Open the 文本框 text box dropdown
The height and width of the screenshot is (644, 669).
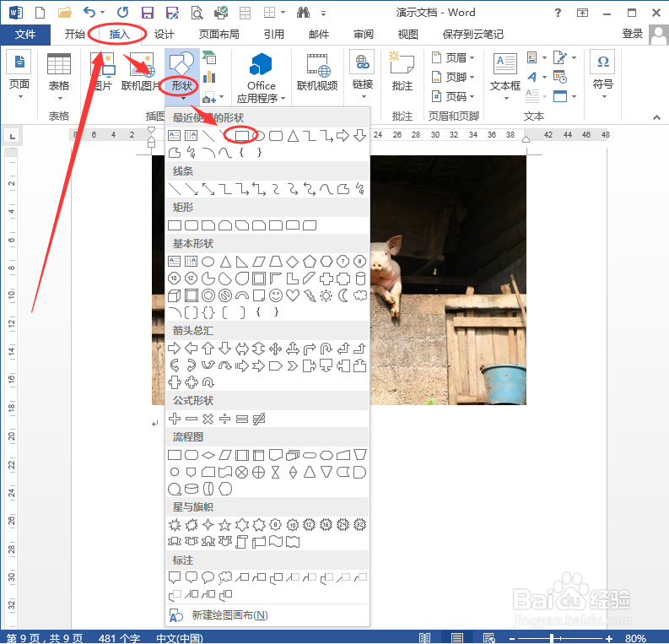pyautogui.click(x=505, y=77)
